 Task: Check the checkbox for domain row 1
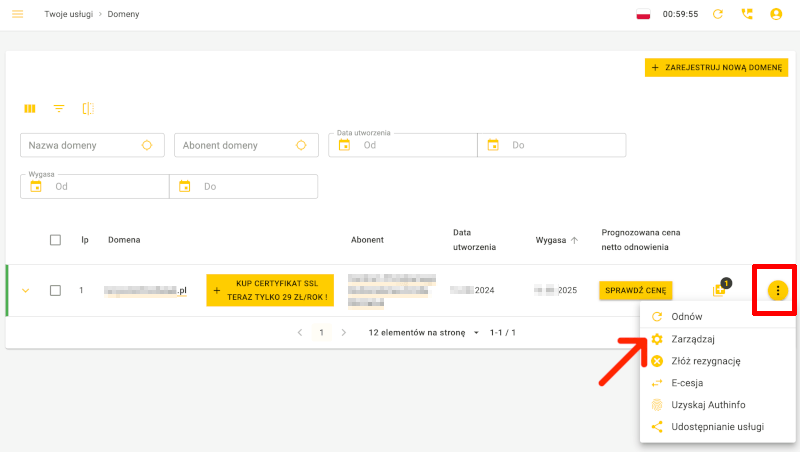point(55,291)
